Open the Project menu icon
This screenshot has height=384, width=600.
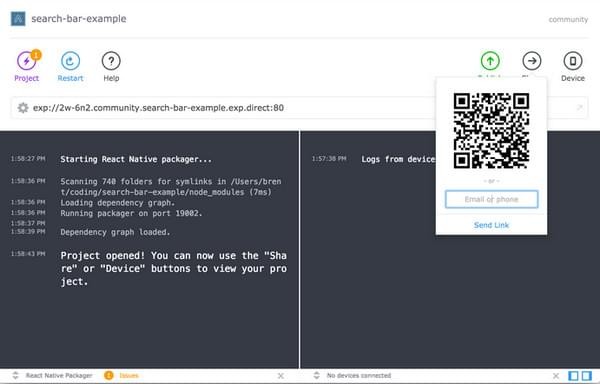tap(26, 61)
